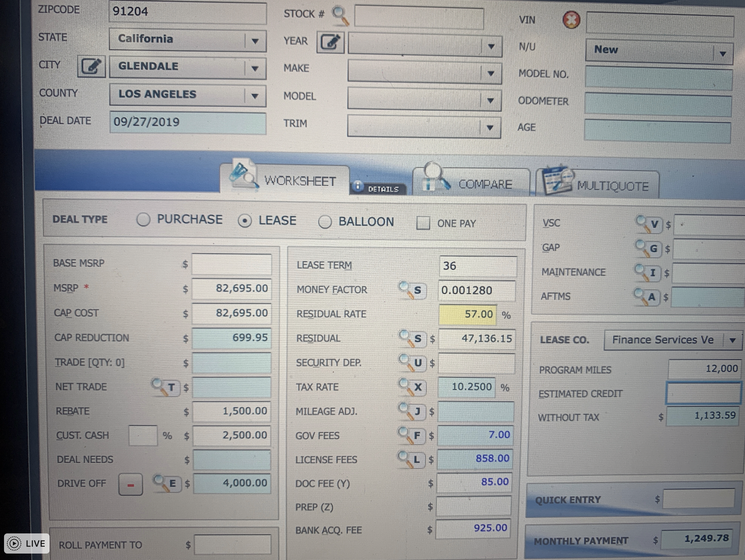Open the VSC V lookup icon
The height and width of the screenshot is (560, 745).
pyautogui.click(x=648, y=224)
